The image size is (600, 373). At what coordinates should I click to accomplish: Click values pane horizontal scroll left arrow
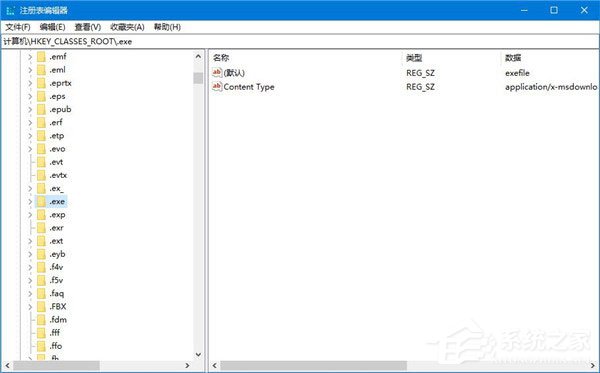tap(215, 366)
